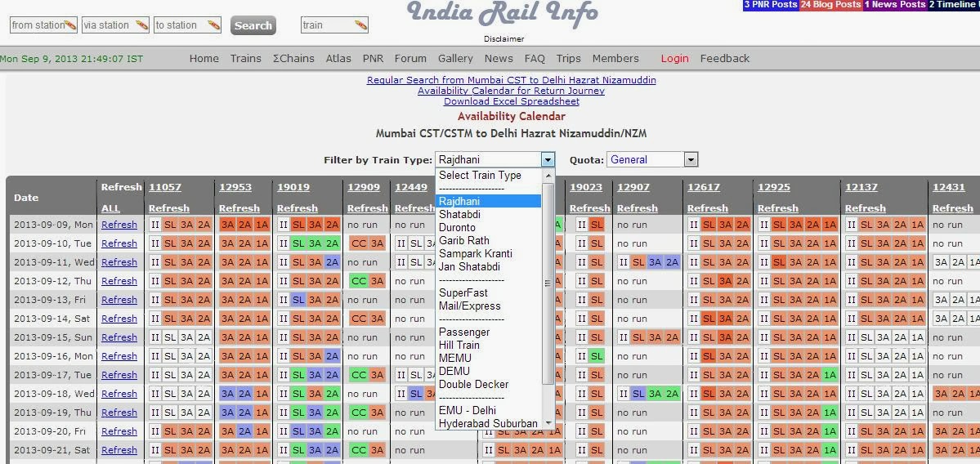This screenshot has width=980, height=464.
Task: Click pencil icon in via station field
Action: (142, 25)
